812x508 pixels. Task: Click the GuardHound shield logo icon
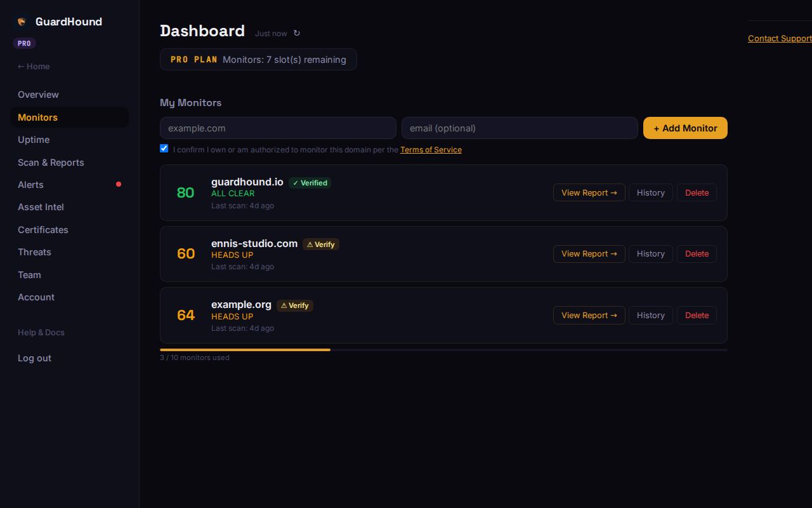pyautogui.click(x=22, y=22)
